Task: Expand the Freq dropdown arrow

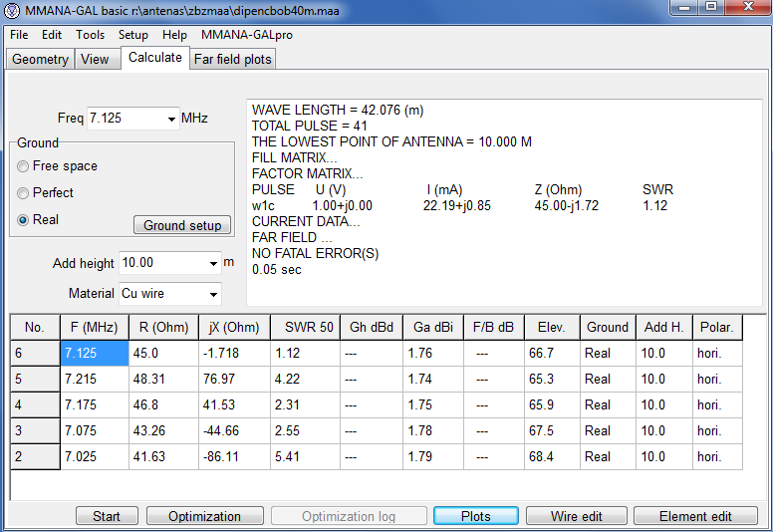Action: (x=171, y=119)
